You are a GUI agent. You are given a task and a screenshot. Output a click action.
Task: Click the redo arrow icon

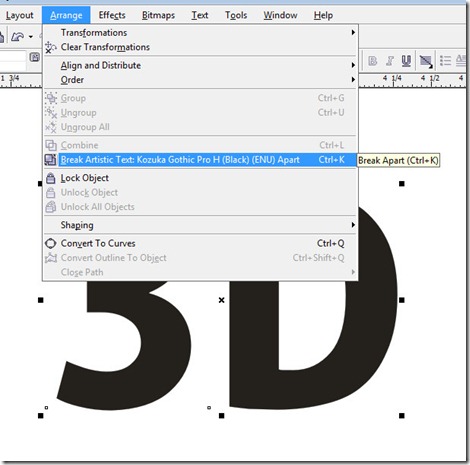tap(17, 36)
